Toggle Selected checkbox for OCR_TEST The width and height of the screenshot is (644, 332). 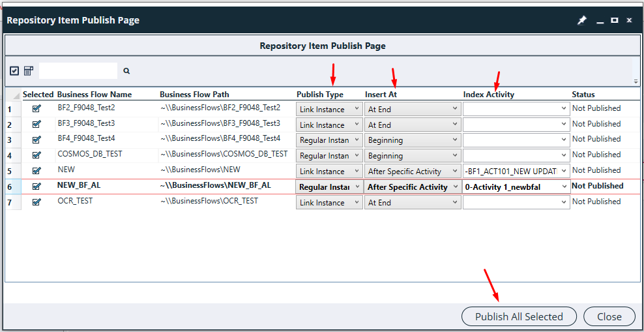(x=37, y=202)
